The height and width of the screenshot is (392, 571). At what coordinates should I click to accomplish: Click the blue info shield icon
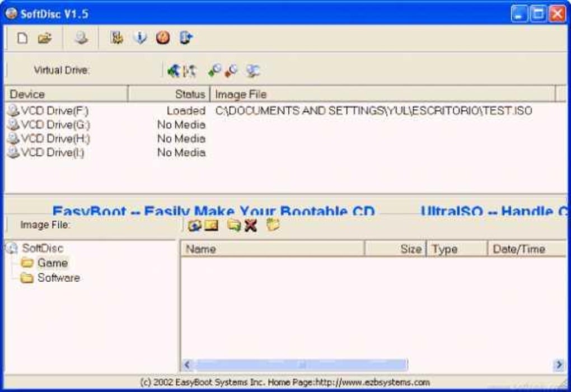(x=140, y=38)
